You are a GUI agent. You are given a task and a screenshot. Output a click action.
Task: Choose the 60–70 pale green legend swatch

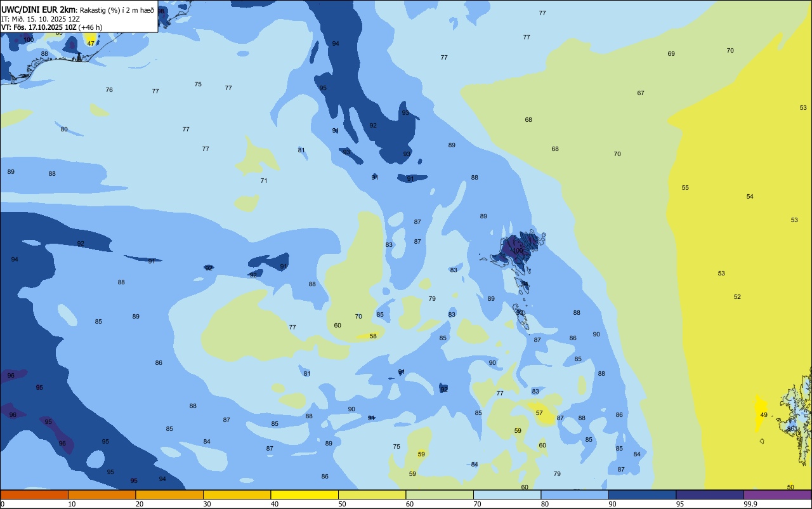point(440,494)
